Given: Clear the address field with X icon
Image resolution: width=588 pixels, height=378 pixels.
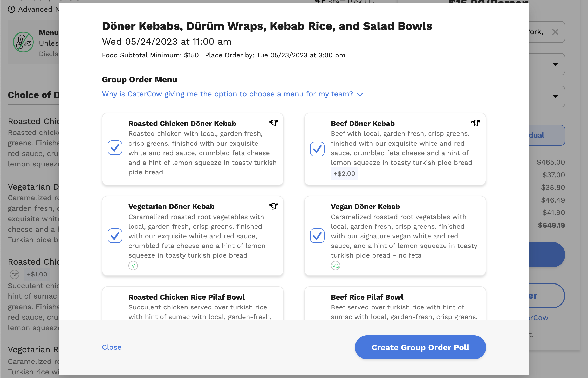Looking at the screenshot, I should click(x=555, y=32).
